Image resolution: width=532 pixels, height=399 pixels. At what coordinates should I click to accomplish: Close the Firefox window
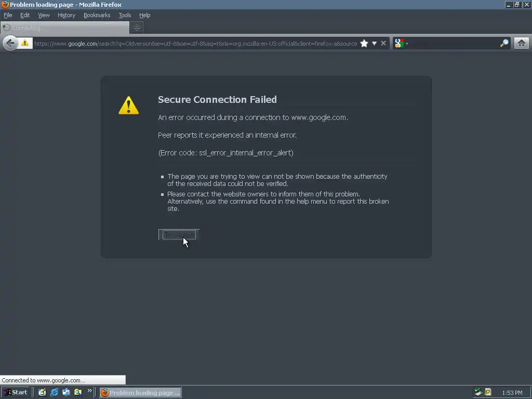527,4
